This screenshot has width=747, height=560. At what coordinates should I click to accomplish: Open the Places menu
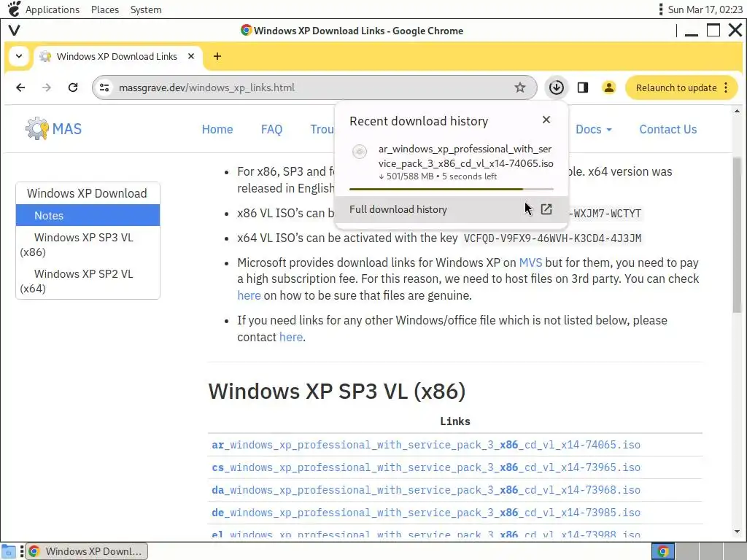click(x=105, y=9)
